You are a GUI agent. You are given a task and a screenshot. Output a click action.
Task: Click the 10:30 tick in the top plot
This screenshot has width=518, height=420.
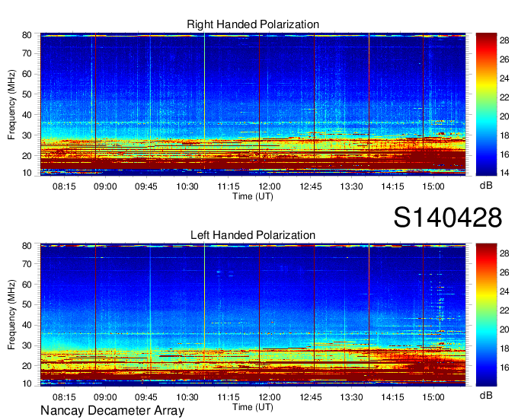187,186
